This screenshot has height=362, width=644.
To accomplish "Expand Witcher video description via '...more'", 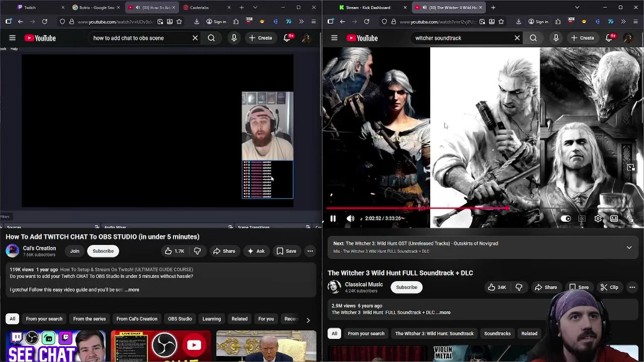I will (443, 312).
